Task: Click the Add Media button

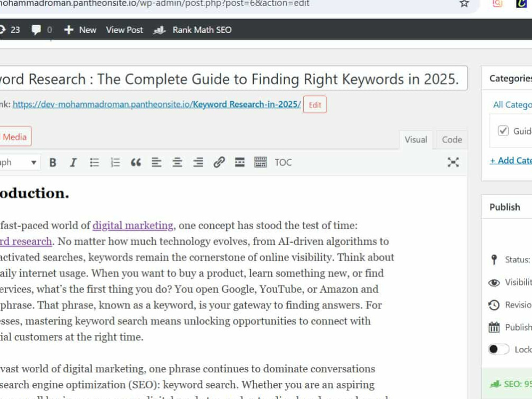Action: 15,137
